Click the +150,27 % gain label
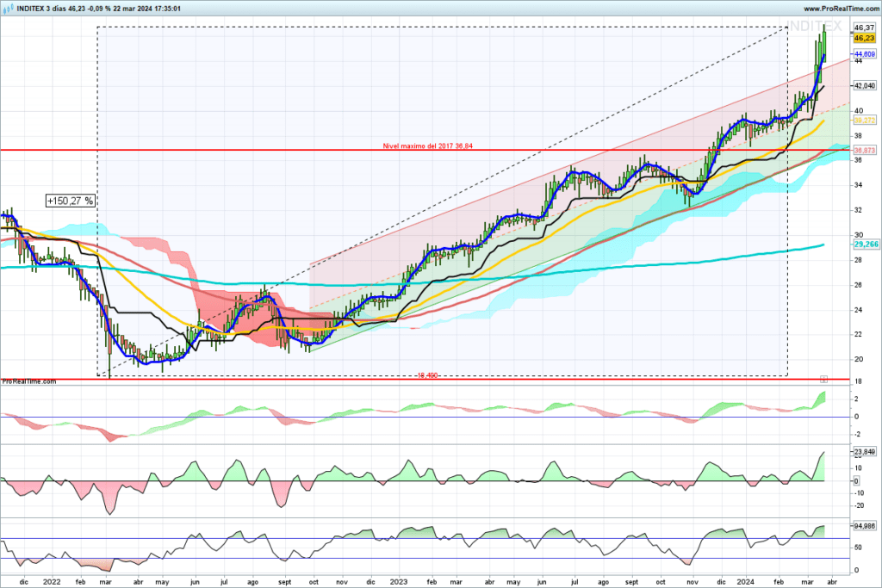882x588 pixels. point(71,201)
